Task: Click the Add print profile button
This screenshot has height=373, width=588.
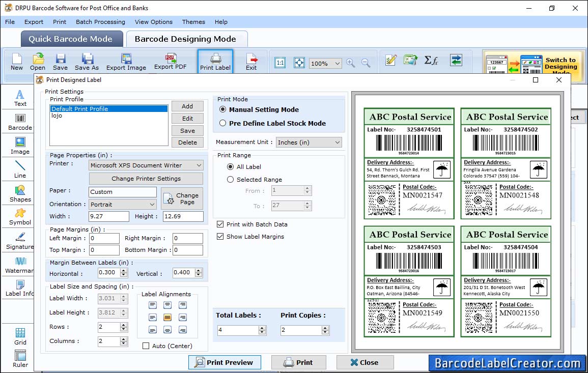Action: click(x=187, y=106)
